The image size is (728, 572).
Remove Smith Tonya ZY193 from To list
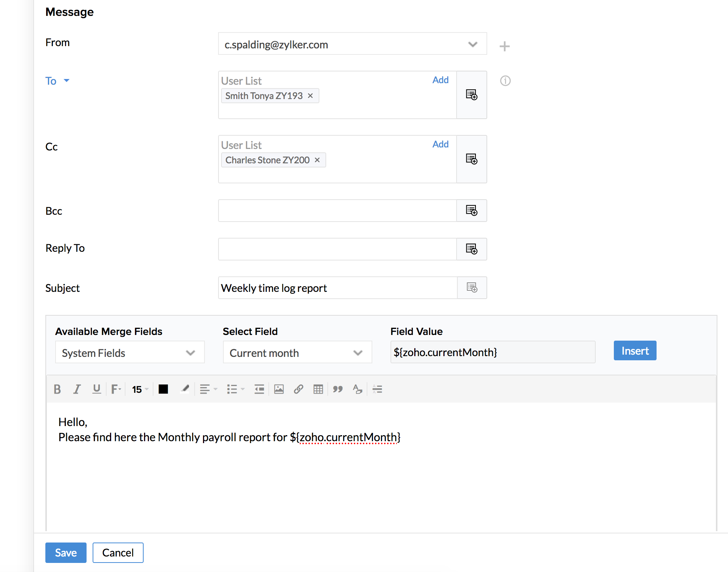(310, 96)
